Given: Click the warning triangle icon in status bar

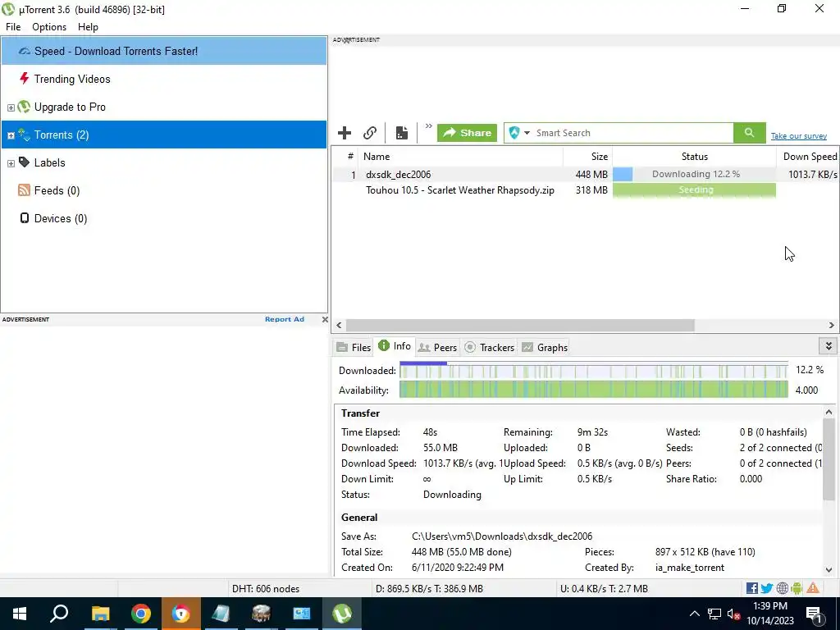Looking at the screenshot, I should [813, 588].
